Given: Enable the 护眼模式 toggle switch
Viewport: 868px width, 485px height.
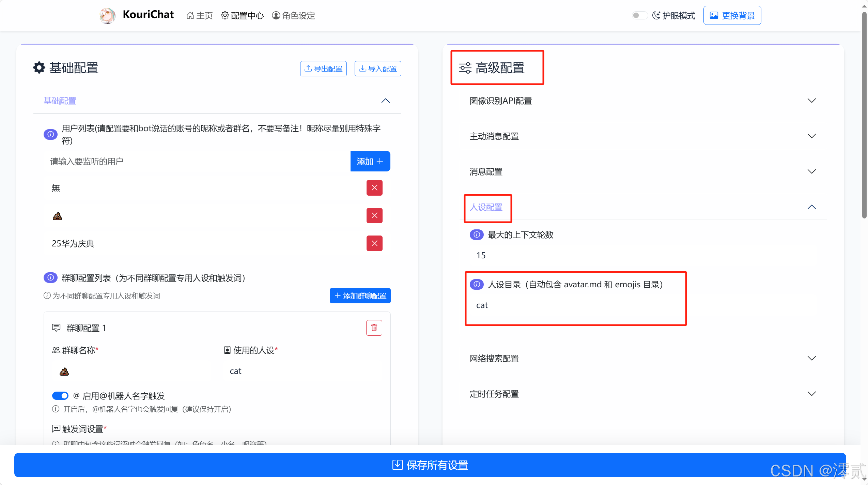Looking at the screenshot, I should click(639, 15).
